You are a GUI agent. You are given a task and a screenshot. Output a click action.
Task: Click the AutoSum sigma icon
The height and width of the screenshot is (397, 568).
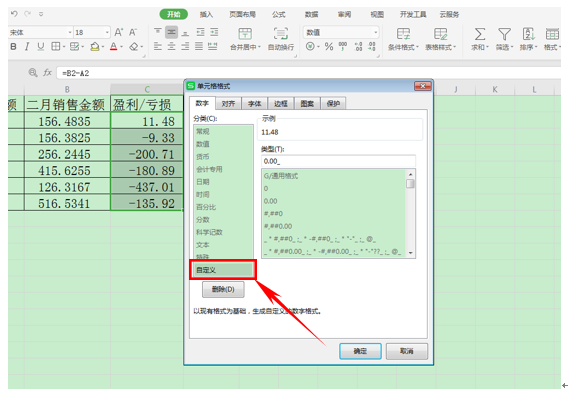click(x=480, y=34)
